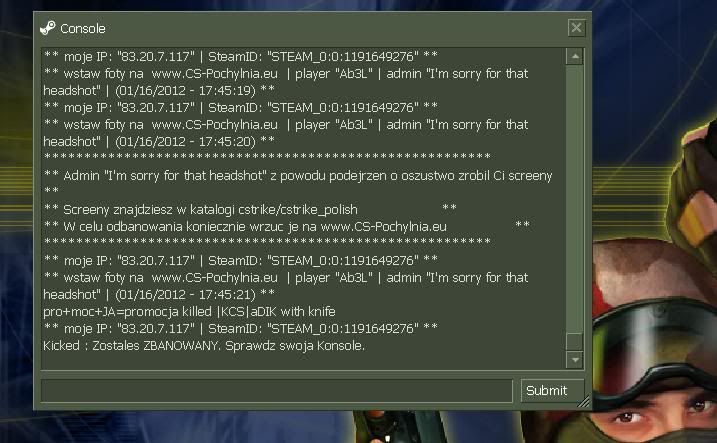Click the resize grip at console's corner
Image resolution: width=717 pixels, height=443 pixels.
pos(584,402)
